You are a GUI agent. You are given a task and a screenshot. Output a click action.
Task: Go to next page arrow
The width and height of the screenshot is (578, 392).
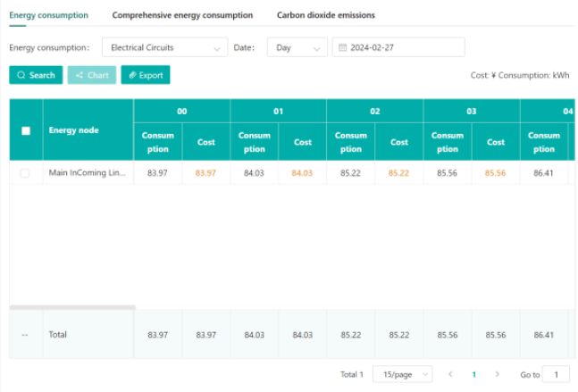(497, 374)
